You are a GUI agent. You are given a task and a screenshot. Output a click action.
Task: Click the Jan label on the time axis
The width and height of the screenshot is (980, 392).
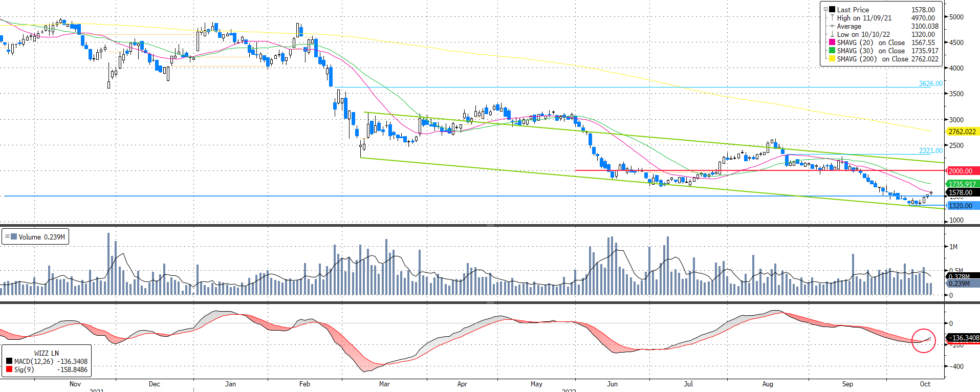(230, 384)
